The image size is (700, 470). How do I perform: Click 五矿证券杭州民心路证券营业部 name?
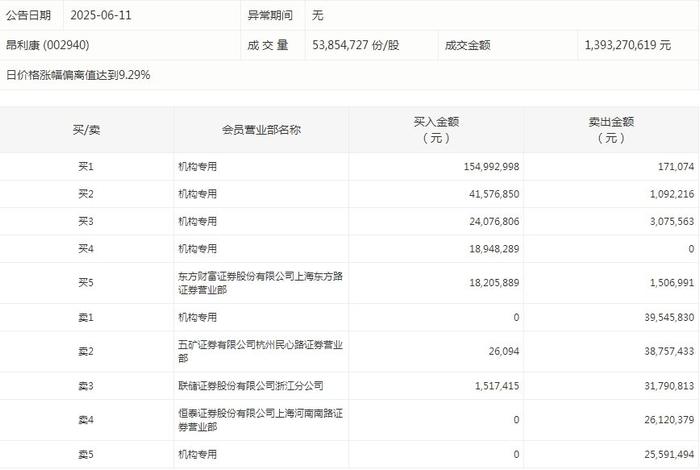click(260, 351)
